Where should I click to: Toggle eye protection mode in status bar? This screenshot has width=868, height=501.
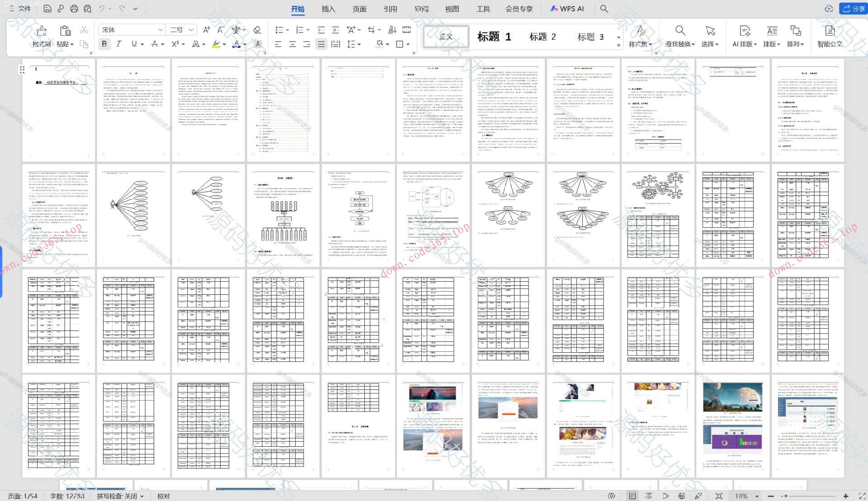click(611, 496)
